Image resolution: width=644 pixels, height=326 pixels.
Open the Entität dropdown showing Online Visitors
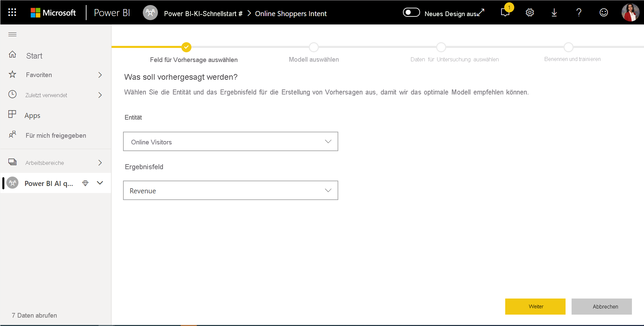[231, 141]
